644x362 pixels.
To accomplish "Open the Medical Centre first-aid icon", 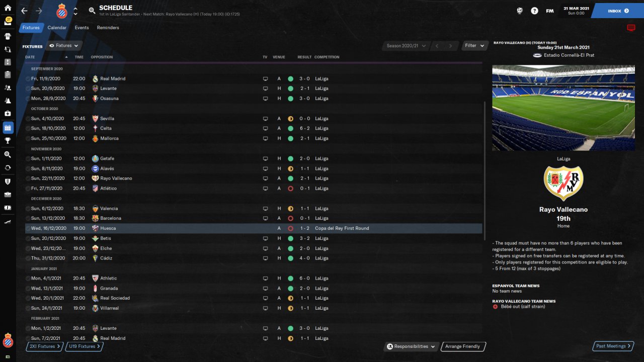I will point(8,114).
